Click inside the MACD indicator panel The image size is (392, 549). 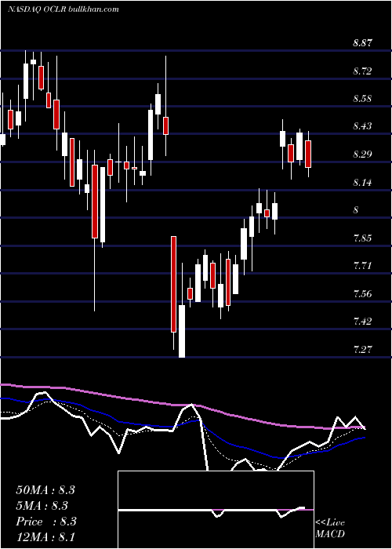tap(216, 510)
